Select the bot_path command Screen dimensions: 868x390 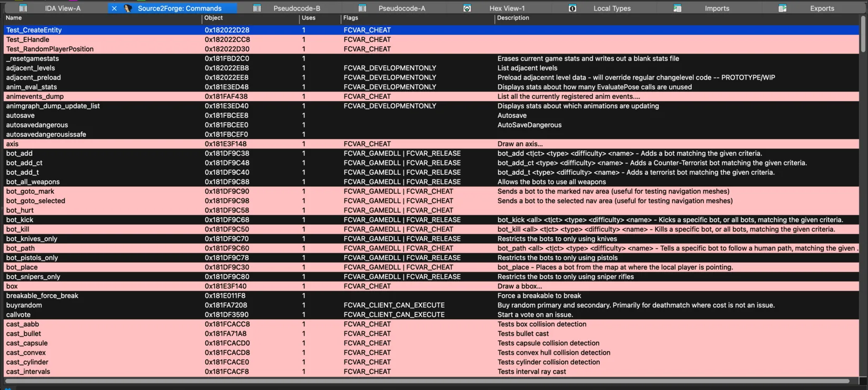click(431, 248)
